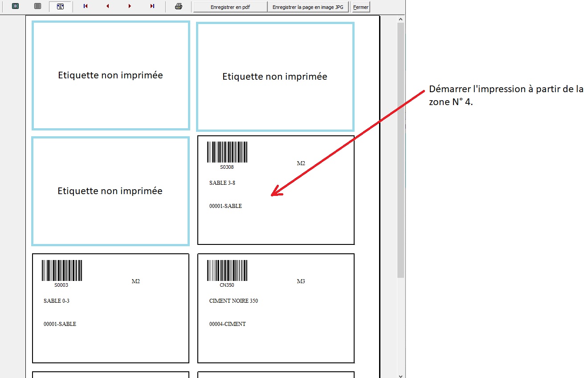Image resolution: width=588 pixels, height=378 pixels.
Task: Click the SABLE 3-8 label text
Action: click(222, 183)
